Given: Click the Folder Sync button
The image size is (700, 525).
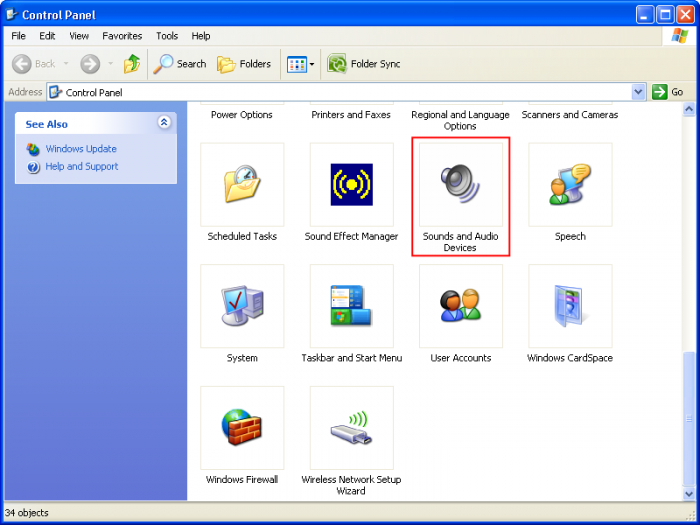Looking at the screenshot, I should point(363,64).
